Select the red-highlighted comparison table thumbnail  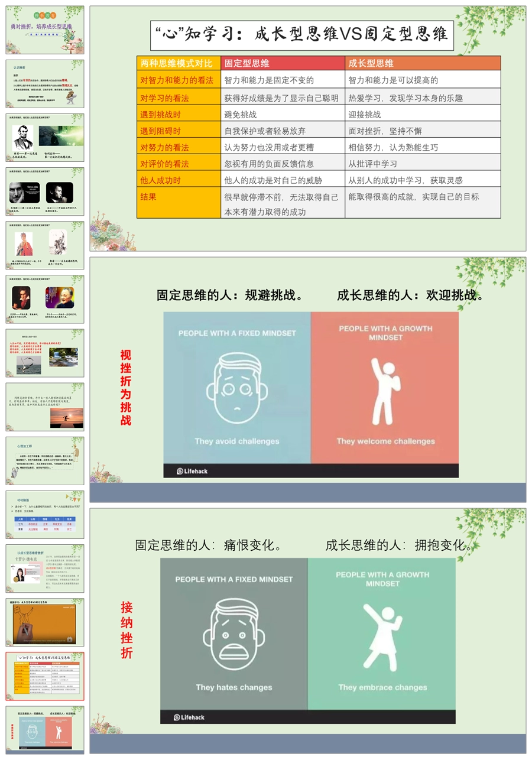click(x=45, y=676)
